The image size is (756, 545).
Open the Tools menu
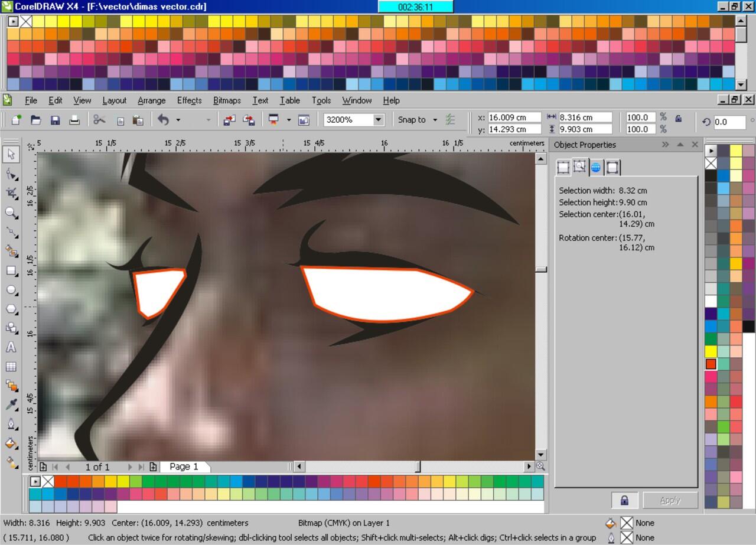321,100
